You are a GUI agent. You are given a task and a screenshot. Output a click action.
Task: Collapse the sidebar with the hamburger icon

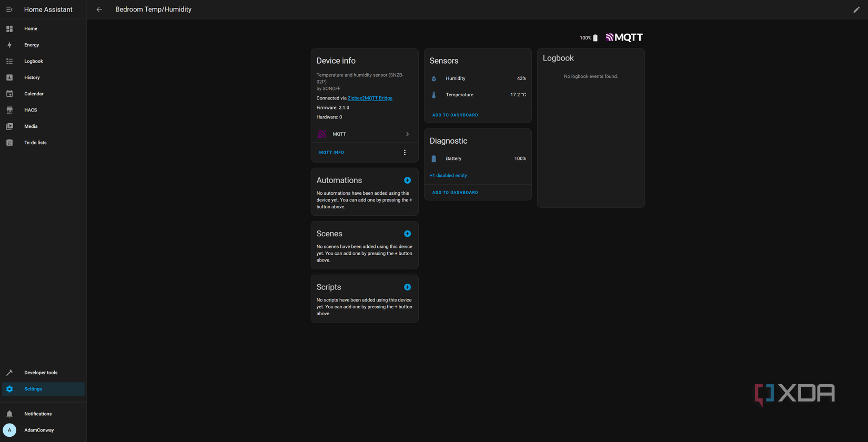click(x=9, y=9)
